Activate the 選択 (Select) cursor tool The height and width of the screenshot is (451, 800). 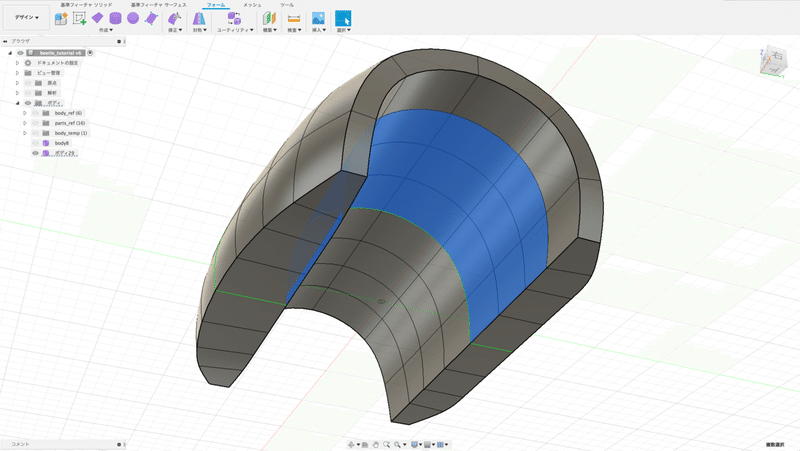(x=343, y=19)
